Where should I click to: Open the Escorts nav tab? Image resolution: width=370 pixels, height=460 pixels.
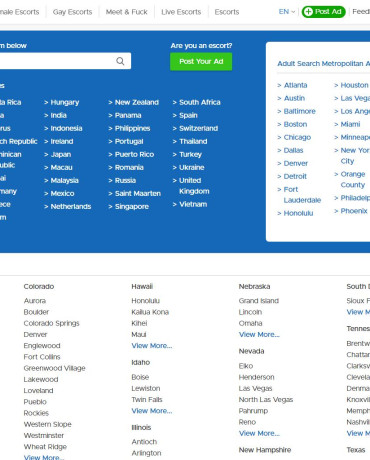tap(227, 12)
